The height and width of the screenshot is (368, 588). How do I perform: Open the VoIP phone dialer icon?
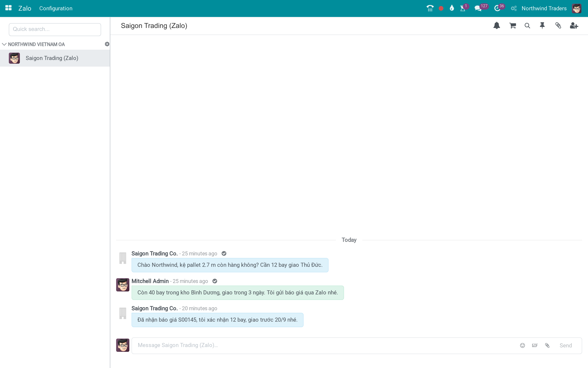click(x=430, y=8)
